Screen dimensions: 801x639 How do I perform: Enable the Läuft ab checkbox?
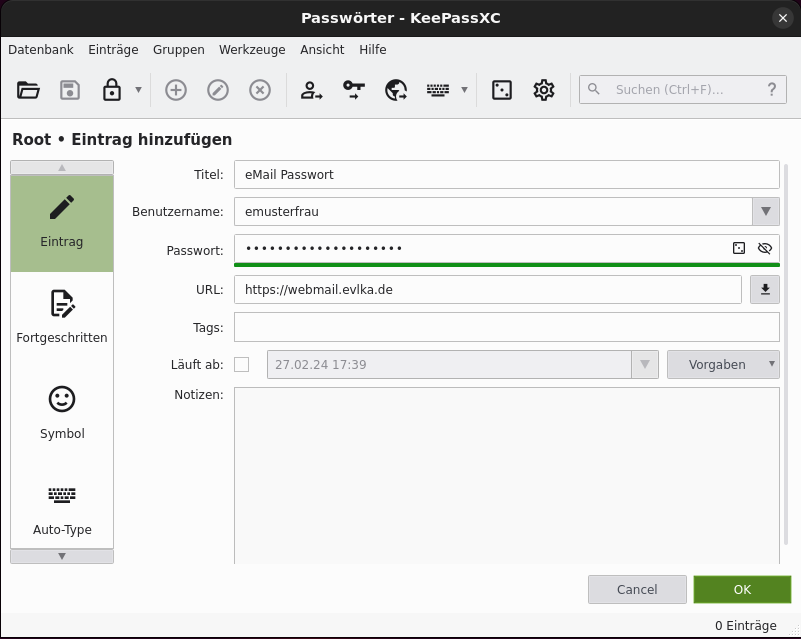pyautogui.click(x=242, y=365)
